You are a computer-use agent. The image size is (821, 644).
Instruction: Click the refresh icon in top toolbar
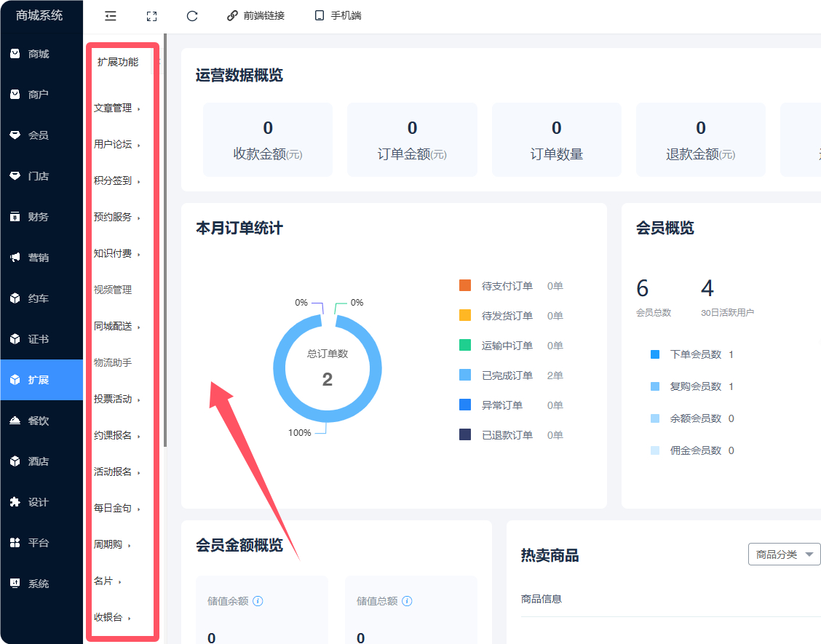tap(191, 15)
